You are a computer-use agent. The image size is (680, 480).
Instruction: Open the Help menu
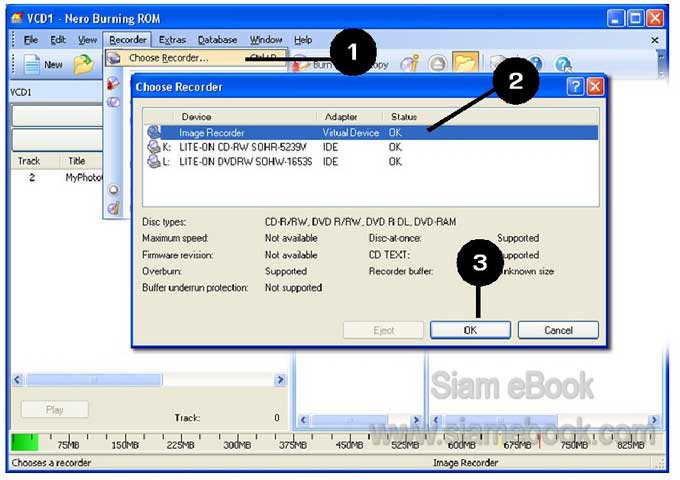(x=303, y=40)
